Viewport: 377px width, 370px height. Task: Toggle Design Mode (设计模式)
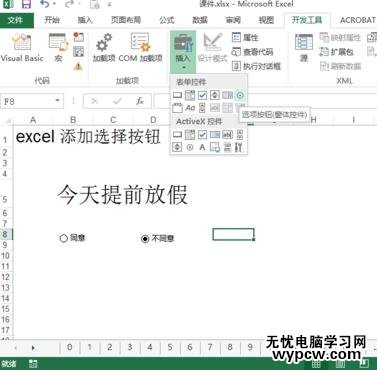(x=212, y=47)
